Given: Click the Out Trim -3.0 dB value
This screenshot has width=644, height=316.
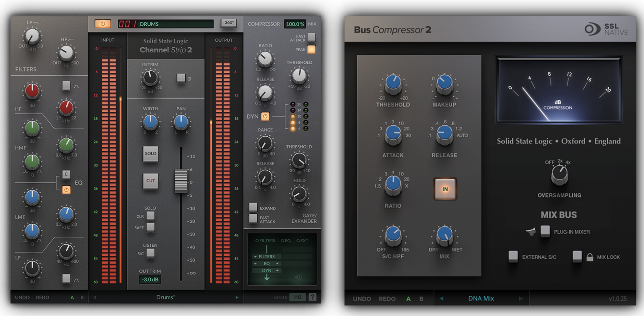Looking at the screenshot, I should coord(150,280).
